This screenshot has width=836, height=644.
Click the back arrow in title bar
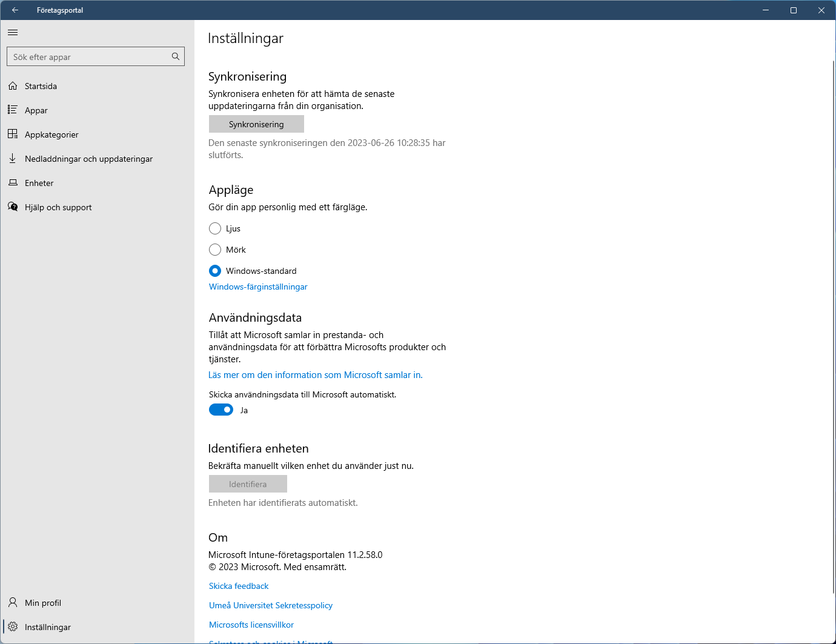pyautogui.click(x=15, y=10)
